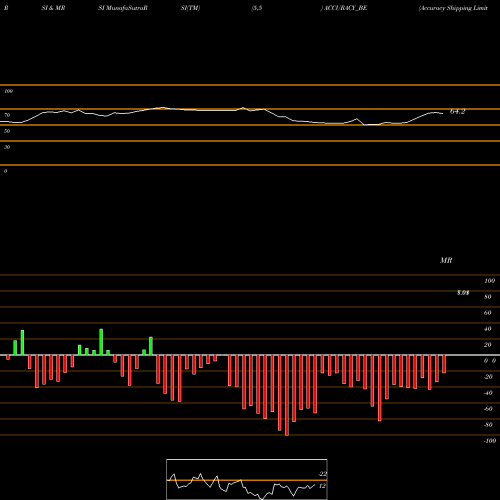Click the longest red MR bar reaching -100
The image size is (500, 500).
(x=287, y=395)
